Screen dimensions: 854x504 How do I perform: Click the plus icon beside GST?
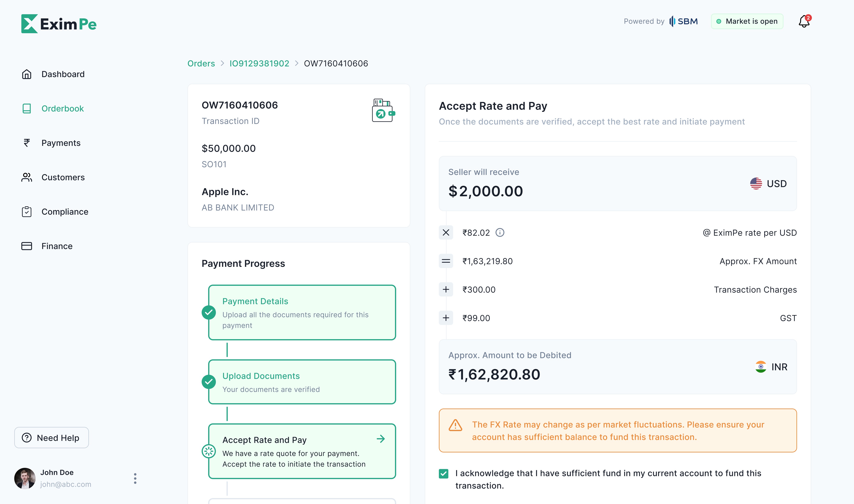446,318
